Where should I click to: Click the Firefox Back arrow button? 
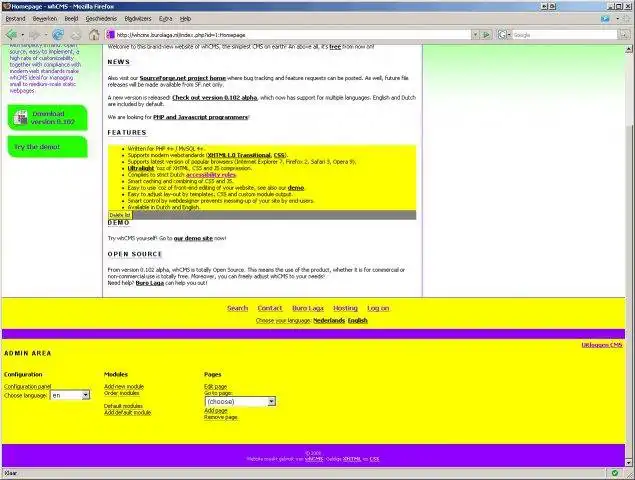coord(11,35)
